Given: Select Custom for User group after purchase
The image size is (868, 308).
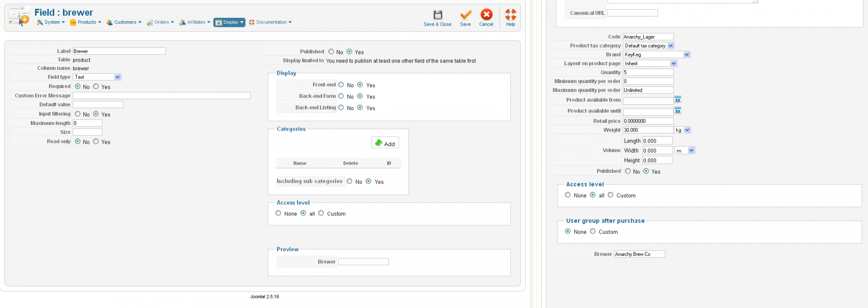Looking at the screenshot, I should [x=593, y=232].
